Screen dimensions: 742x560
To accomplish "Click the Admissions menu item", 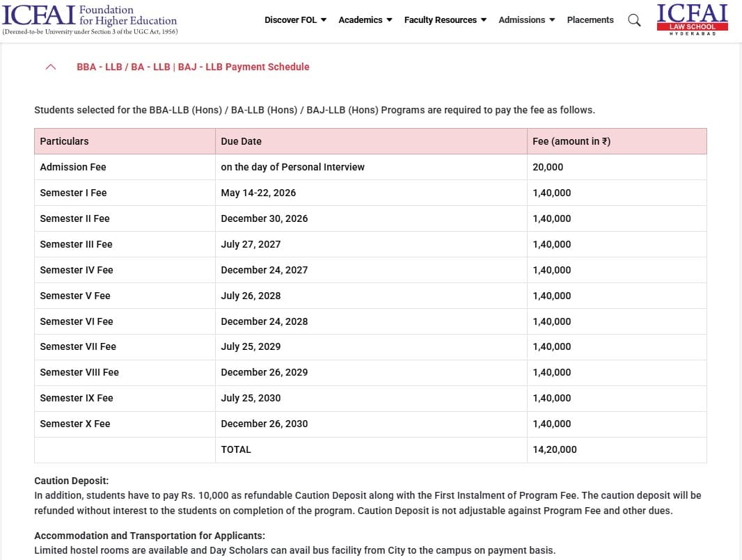I will coord(526,20).
